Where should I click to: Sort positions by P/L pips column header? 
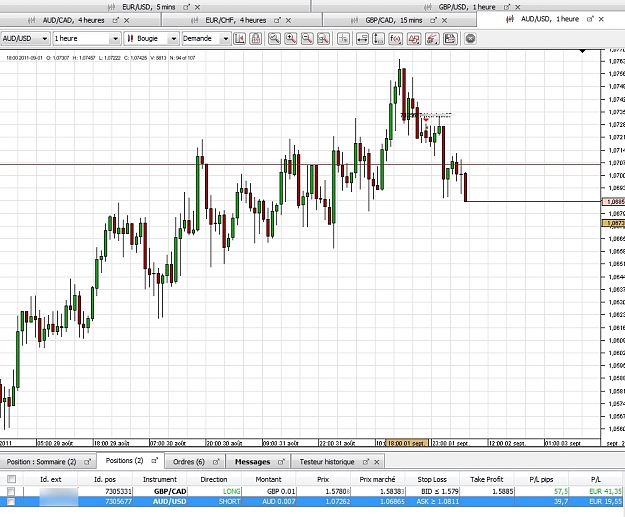pos(542,479)
